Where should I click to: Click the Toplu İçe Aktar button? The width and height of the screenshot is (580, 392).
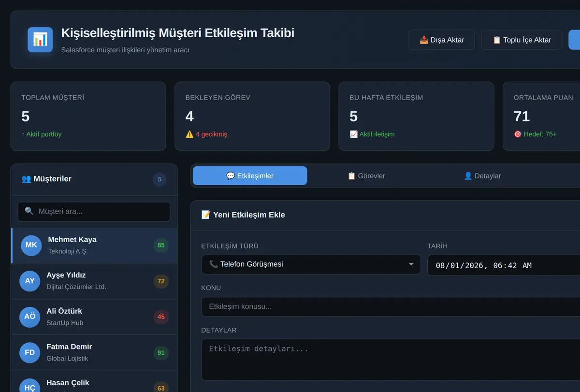point(522,40)
